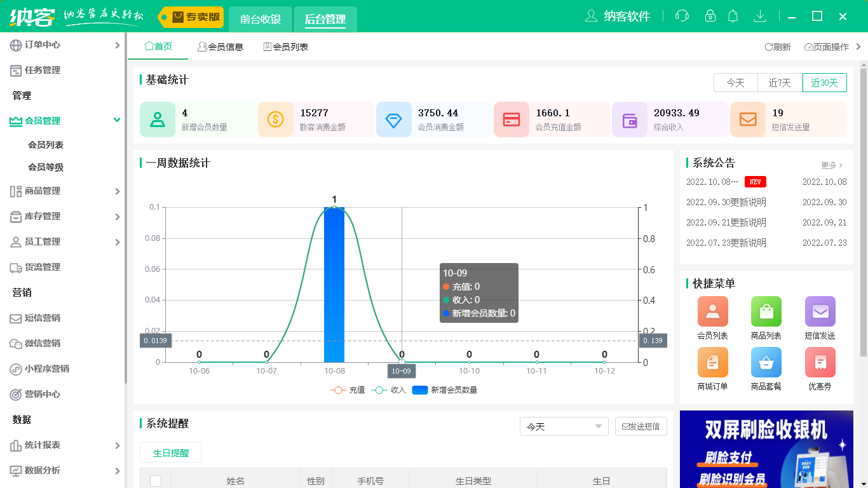The height and width of the screenshot is (488, 868).
Task: Switch to the 前台收银 tab
Action: 261,19
